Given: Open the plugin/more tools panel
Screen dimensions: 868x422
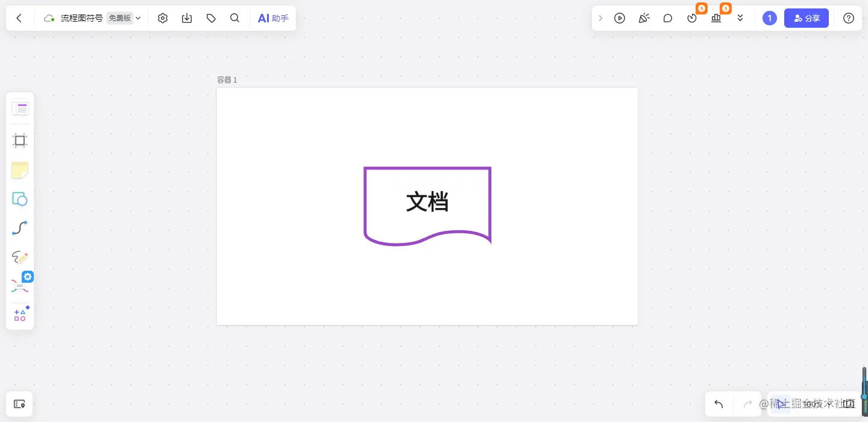Looking at the screenshot, I should pyautogui.click(x=20, y=286).
